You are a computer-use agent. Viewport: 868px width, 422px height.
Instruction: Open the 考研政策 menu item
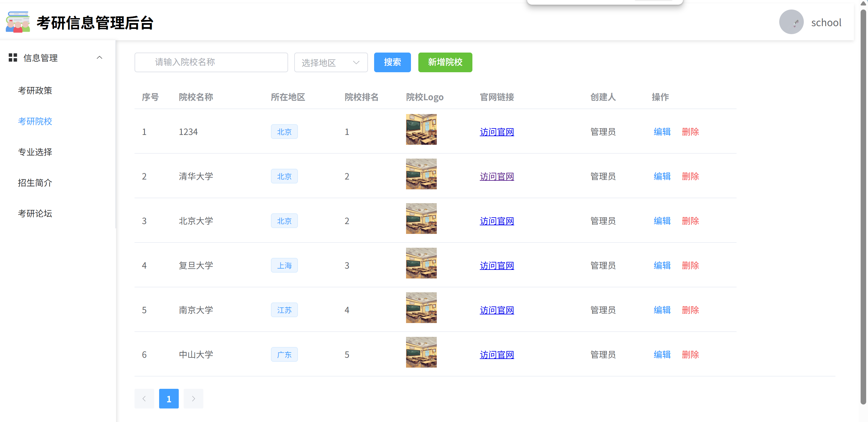[35, 90]
